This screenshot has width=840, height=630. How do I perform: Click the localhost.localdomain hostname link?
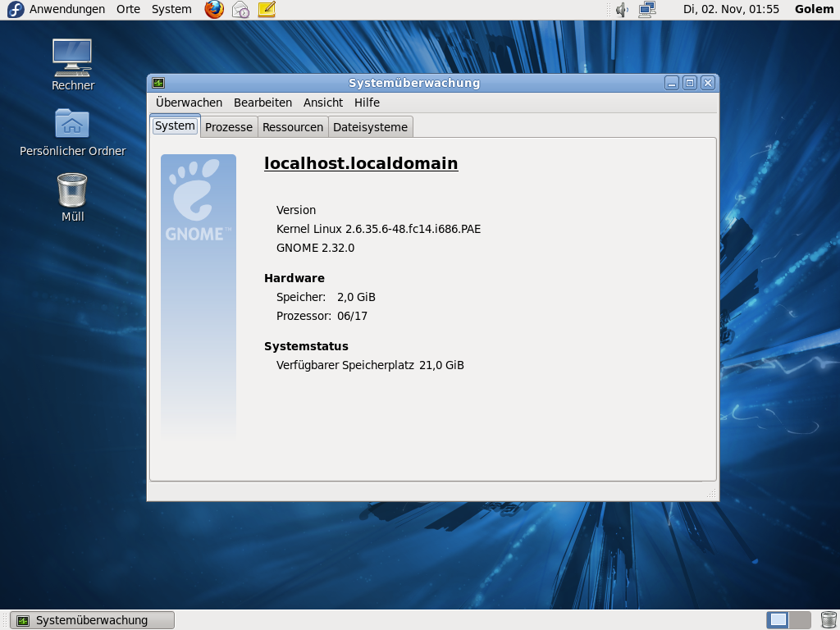(360, 163)
